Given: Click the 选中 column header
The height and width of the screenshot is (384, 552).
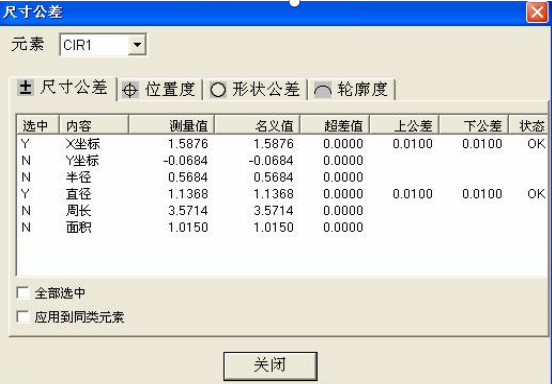Looking at the screenshot, I should click(x=38, y=125).
